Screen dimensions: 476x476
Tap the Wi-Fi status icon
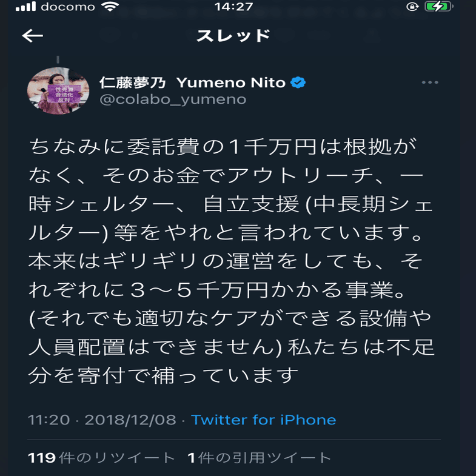point(111,7)
